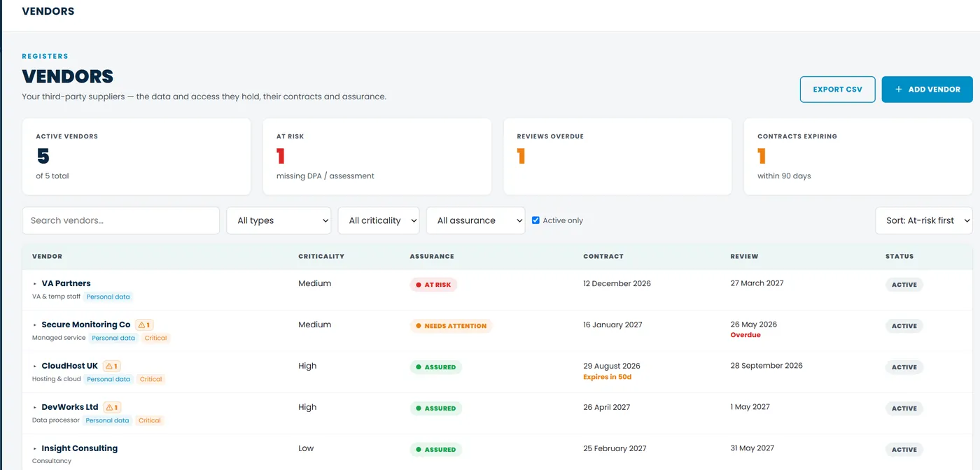Click the Assured badge for CloudHost UK
Viewport: 980px width, 470px height.
[435, 367]
